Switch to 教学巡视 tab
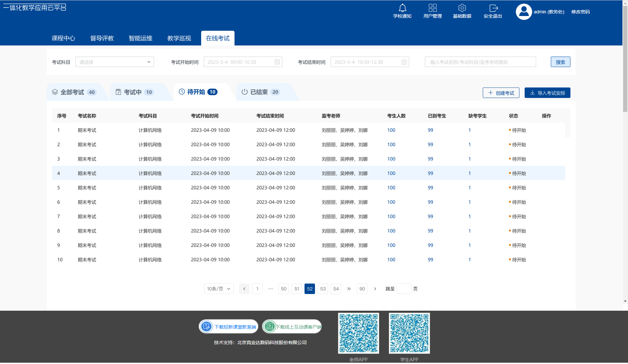The width and height of the screenshot is (628, 364). 179,38
